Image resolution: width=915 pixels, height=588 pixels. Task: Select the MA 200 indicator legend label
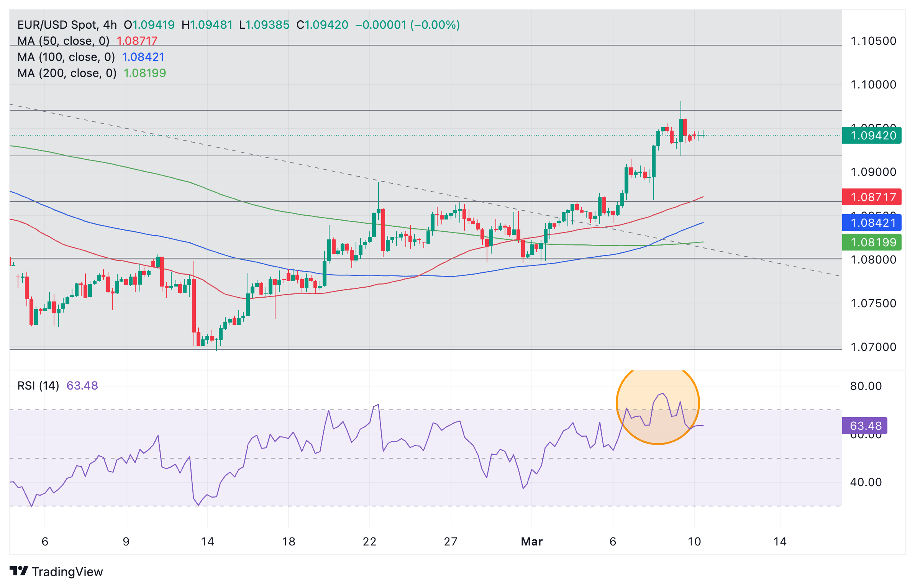(x=67, y=73)
